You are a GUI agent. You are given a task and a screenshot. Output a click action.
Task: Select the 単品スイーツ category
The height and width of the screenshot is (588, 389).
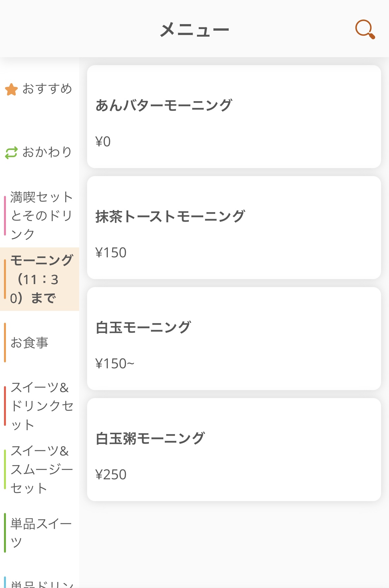(x=40, y=533)
